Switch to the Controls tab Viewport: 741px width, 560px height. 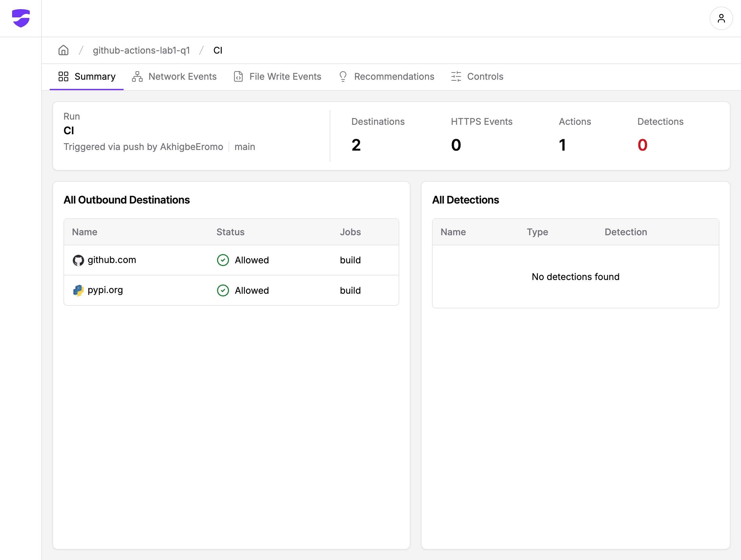coord(477,77)
